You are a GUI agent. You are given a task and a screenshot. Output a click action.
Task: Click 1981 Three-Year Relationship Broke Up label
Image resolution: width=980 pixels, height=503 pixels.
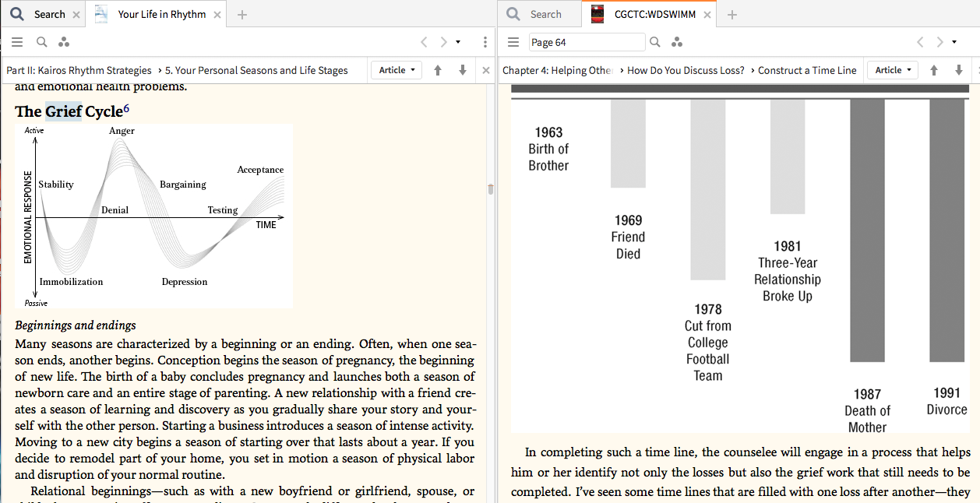(x=788, y=271)
